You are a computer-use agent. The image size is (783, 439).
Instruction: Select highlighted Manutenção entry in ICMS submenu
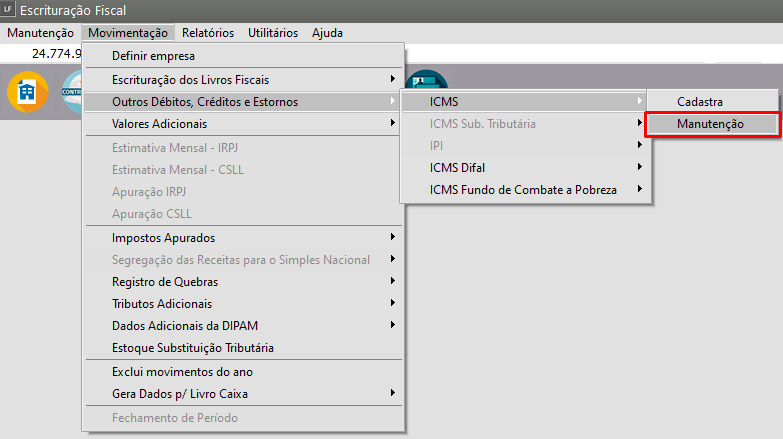[x=712, y=123]
